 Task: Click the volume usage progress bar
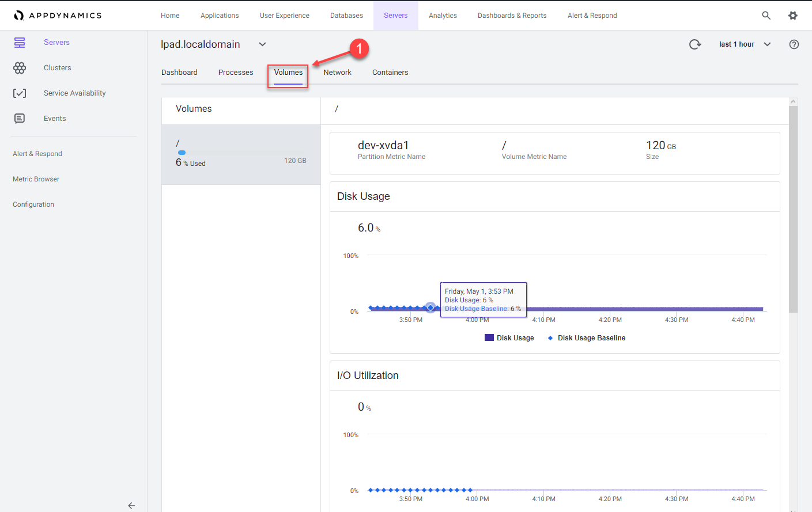click(x=241, y=153)
